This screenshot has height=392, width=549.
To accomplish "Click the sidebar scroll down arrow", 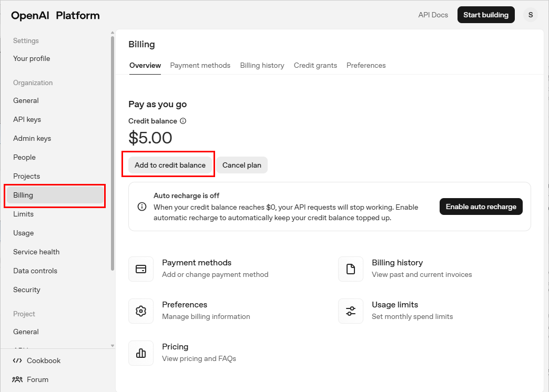I will pyautogui.click(x=112, y=345).
